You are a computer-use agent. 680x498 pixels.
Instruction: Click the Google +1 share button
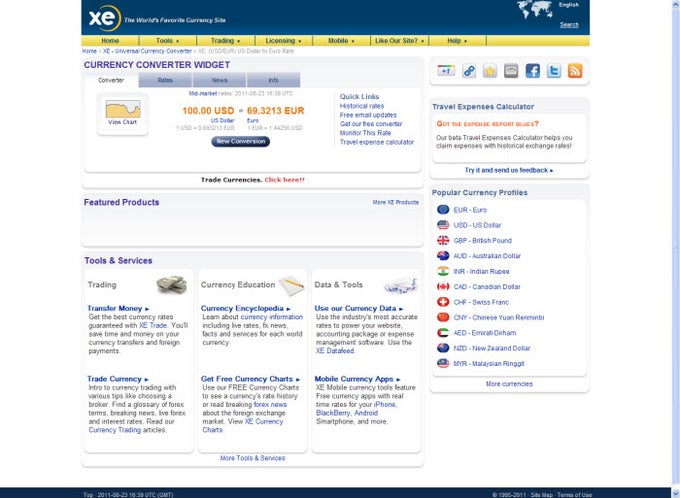tap(446, 71)
